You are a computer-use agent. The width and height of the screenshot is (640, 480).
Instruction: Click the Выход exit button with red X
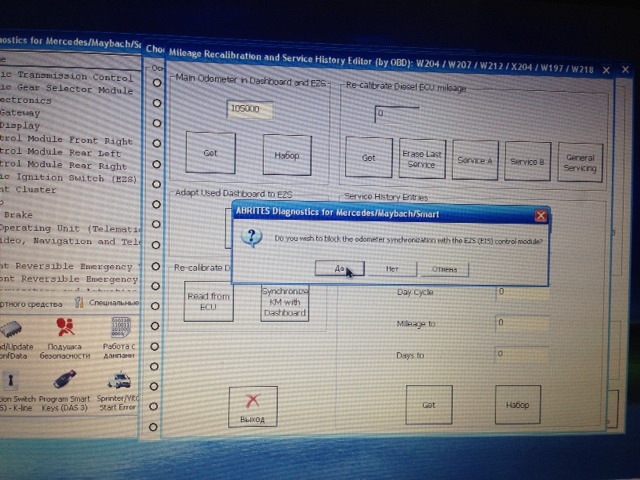coord(253,407)
